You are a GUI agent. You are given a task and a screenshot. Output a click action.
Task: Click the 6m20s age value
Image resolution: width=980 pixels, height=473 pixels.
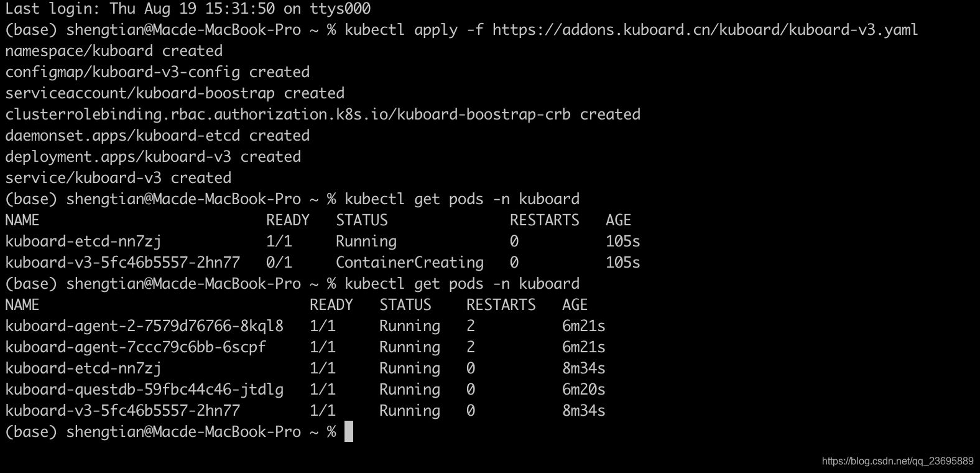(x=584, y=390)
